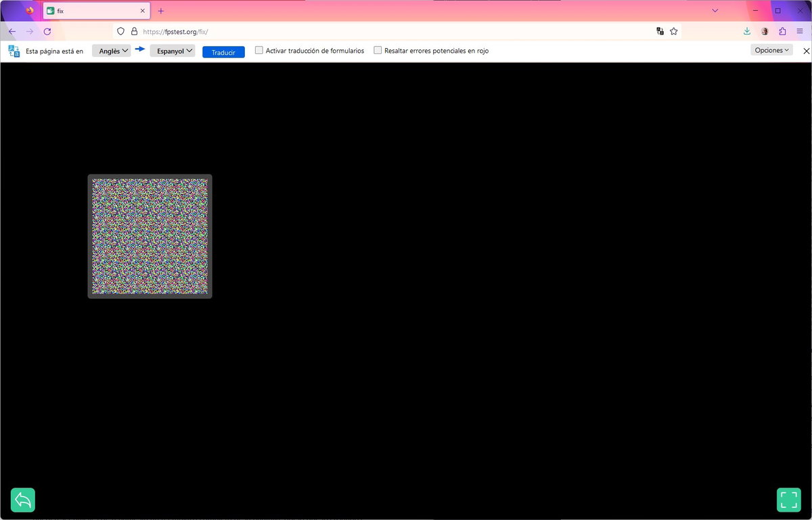The image size is (812, 520).
Task: Click the green back arrow button on page
Action: point(23,500)
